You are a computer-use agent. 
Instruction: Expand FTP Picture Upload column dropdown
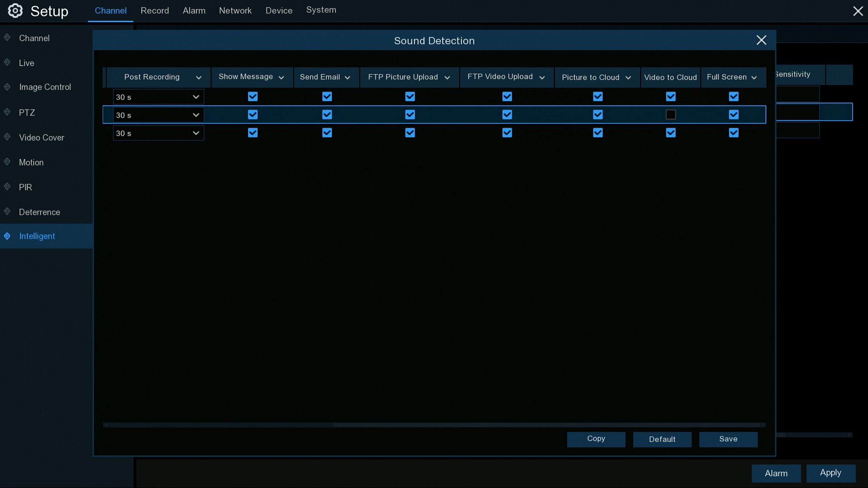pos(447,78)
